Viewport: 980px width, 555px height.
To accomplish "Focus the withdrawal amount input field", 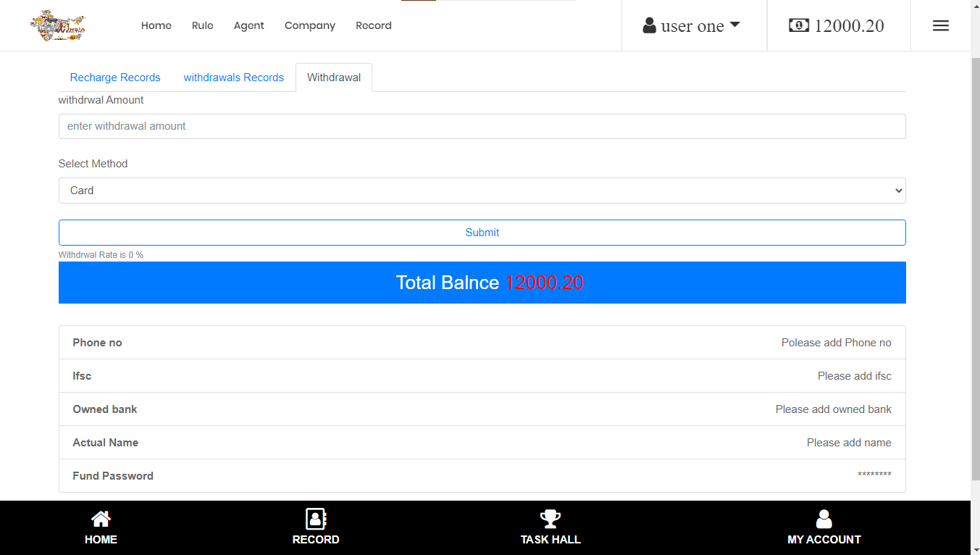I will coord(482,126).
